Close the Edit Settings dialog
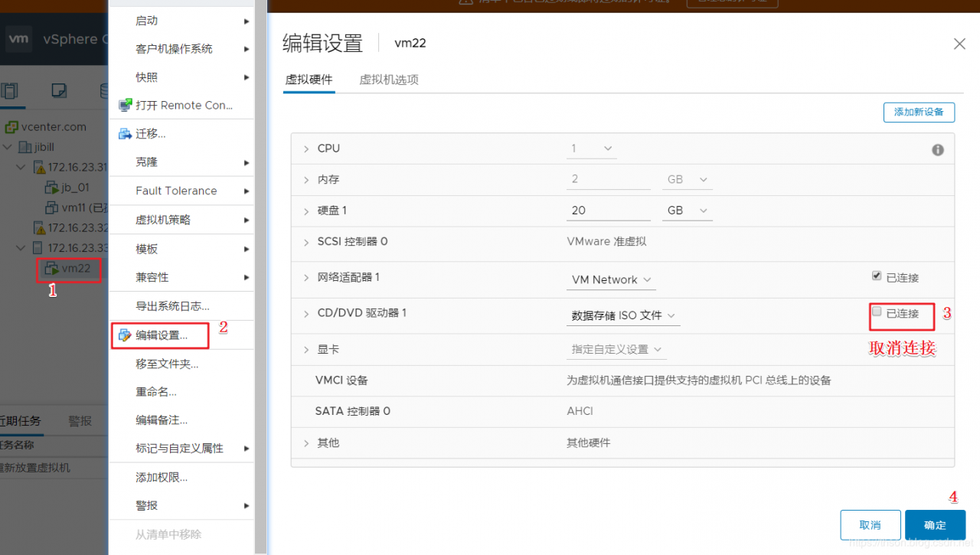Viewport: 980px width, 555px height. [x=959, y=44]
